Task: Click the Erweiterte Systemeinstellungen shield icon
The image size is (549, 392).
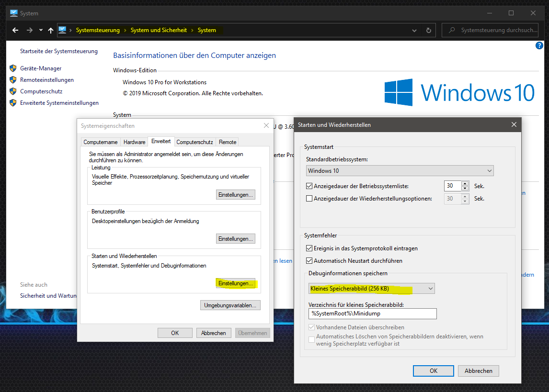Action: pyautogui.click(x=13, y=103)
